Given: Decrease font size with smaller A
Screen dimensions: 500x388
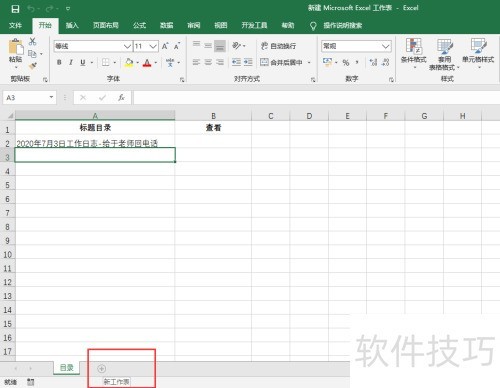Looking at the screenshot, I should click(x=177, y=46).
